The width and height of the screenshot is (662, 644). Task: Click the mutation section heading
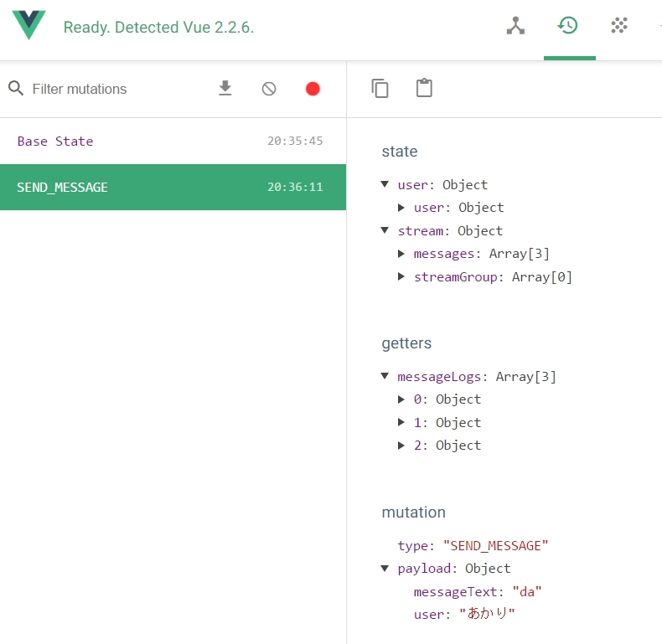414,513
